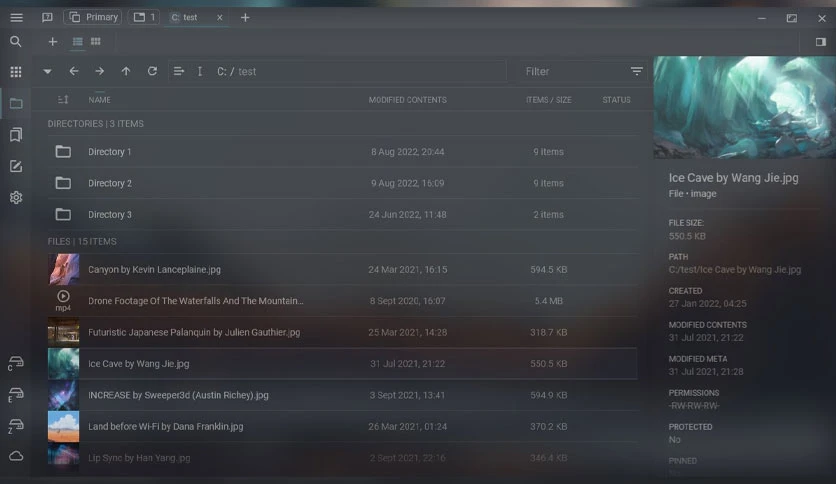Screen dimensions: 836x484
Task: Open the window count '1' button
Action: pyautogui.click(x=143, y=18)
